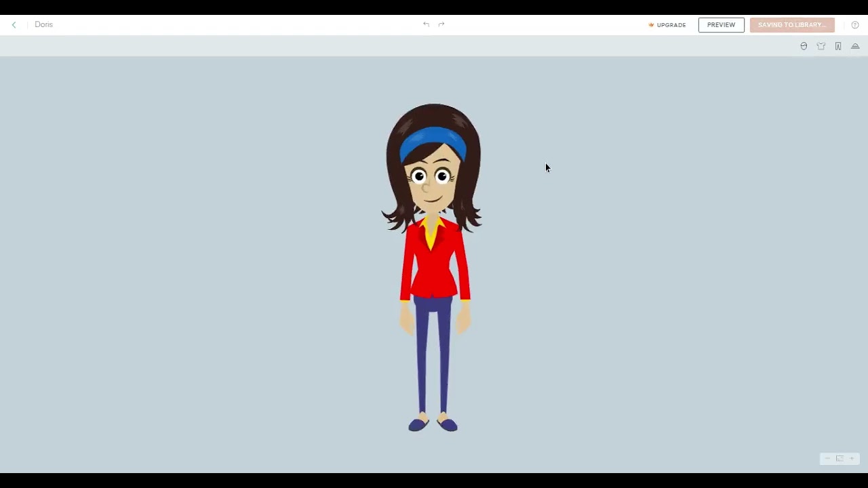Open the Upgrade link
The height and width of the screenshot is (488, 868).
[x=667, y=25]
